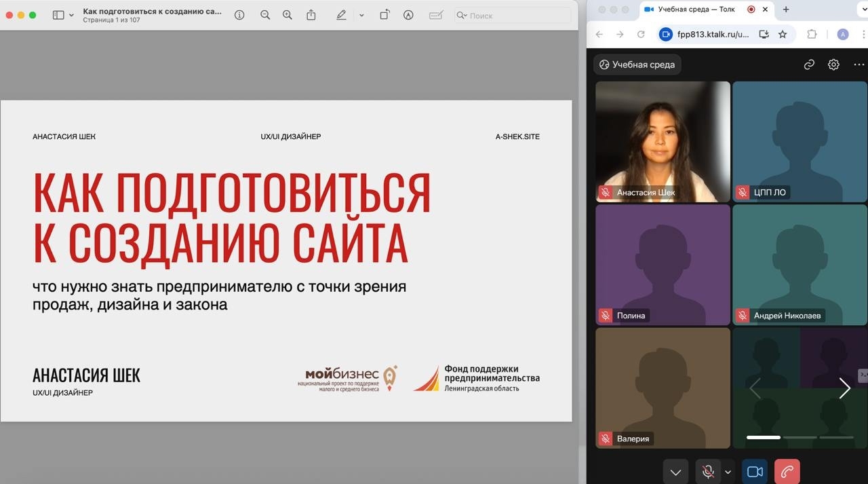This screenshot has width=868, height=484.
Task: Open the form filling tool in Preview
Action: (437, 15)
